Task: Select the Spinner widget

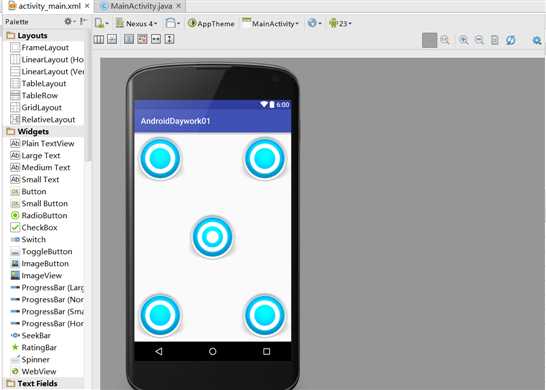Action: [x=30, y=359]
